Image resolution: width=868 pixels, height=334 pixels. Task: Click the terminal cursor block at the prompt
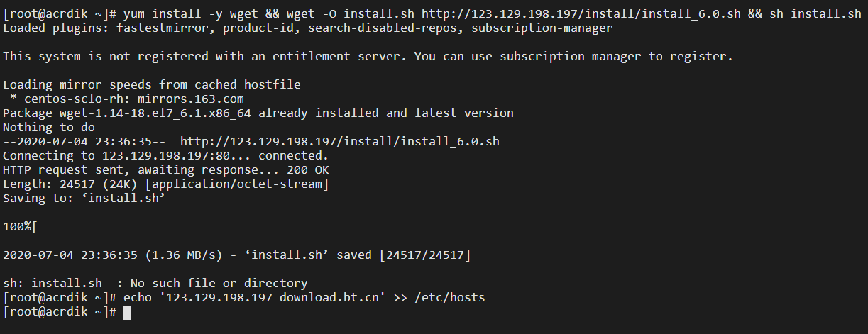(x=127, y=312)
